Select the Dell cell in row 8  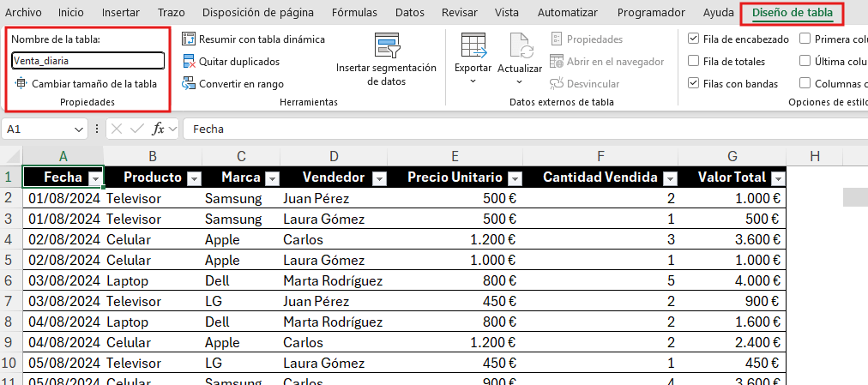pyautogui.click(x=241, y=322)
